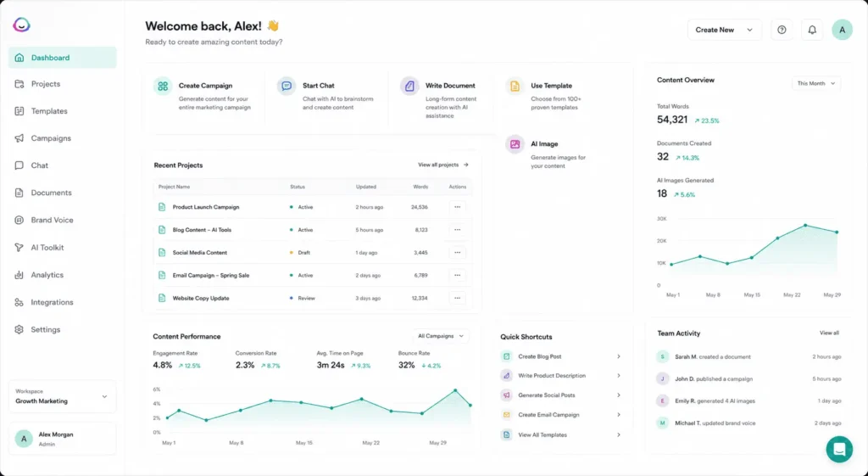Click the Review status of Website Copy Update
Image resolution: width=868 pixels, height=476 pixels.
pyautogui.click(x=303, y=298)
